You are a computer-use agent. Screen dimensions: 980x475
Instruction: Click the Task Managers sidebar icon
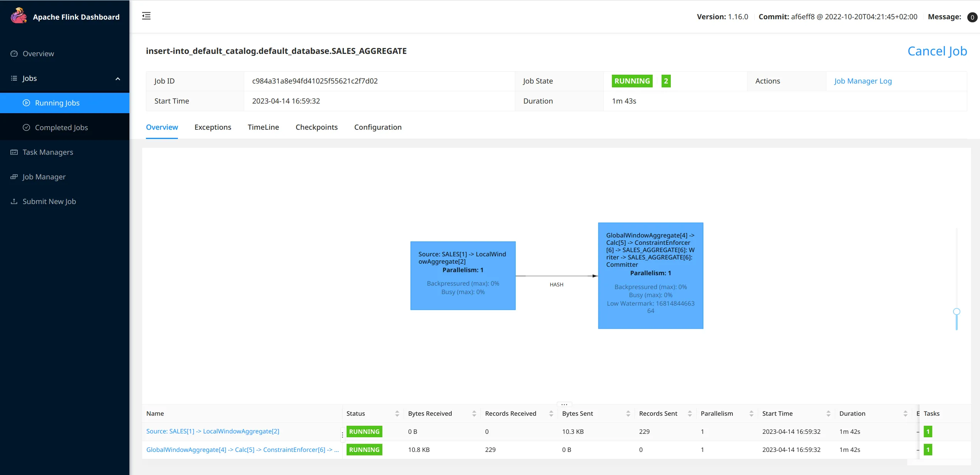(14, 152)
